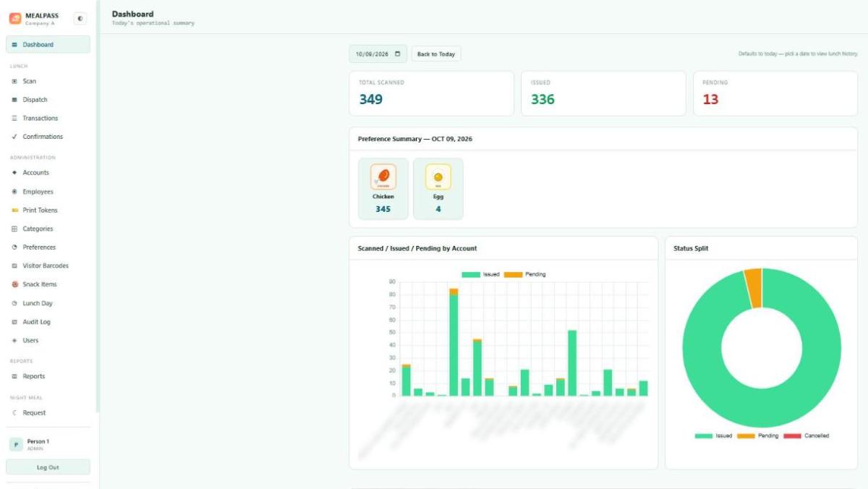This screenshot has height=489, width=868.
Task: Toggle Pending in Status Split legend
Action: pos(758,436)
